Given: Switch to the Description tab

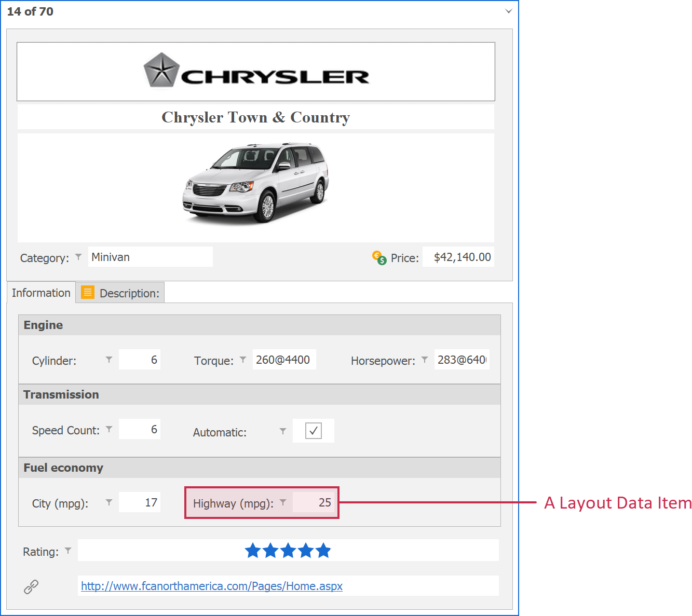Looking at the screenshot, I should click(x=120, y=293).
